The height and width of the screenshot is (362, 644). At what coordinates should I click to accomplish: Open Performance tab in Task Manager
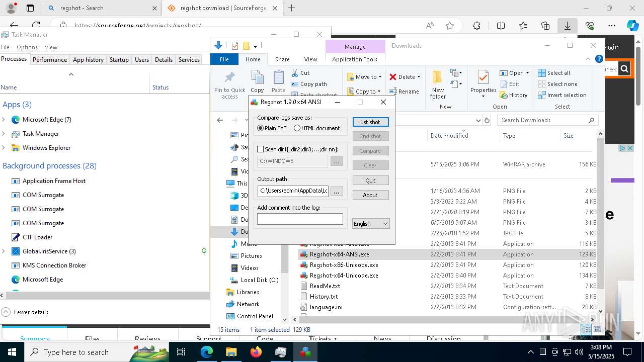pyautogui.click(x=50, y=59)
